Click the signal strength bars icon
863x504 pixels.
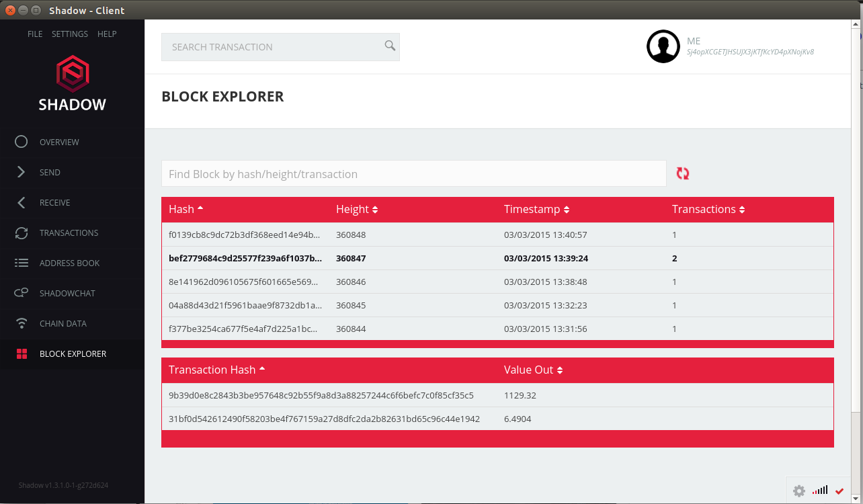pos(820,491)
